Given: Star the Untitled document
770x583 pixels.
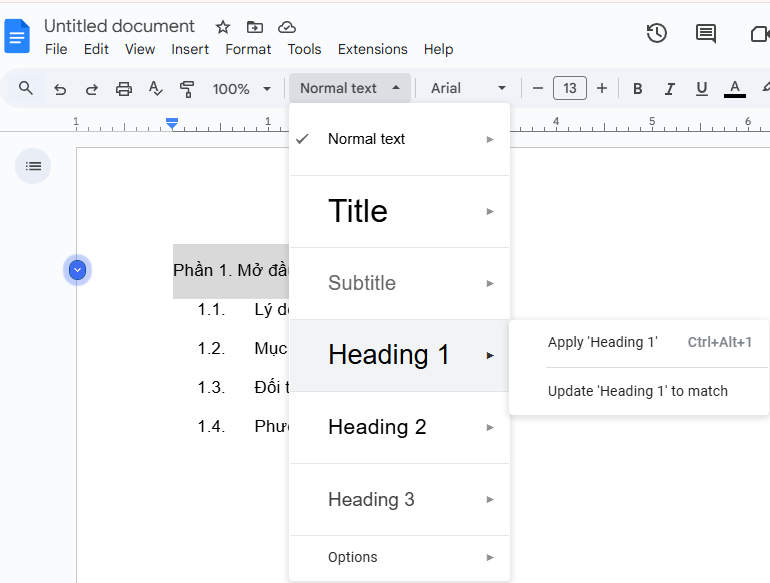Looking at the screenshot, I should coord(223,27).
